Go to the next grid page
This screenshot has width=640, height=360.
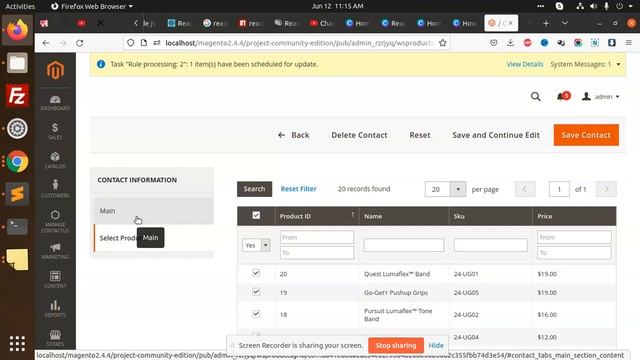[x=606, y=189]
